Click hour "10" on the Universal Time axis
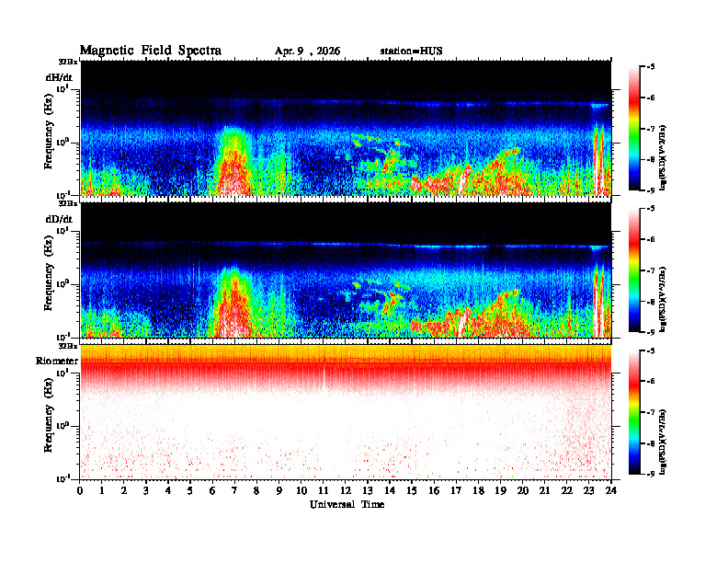 click(x=301, y=490)
